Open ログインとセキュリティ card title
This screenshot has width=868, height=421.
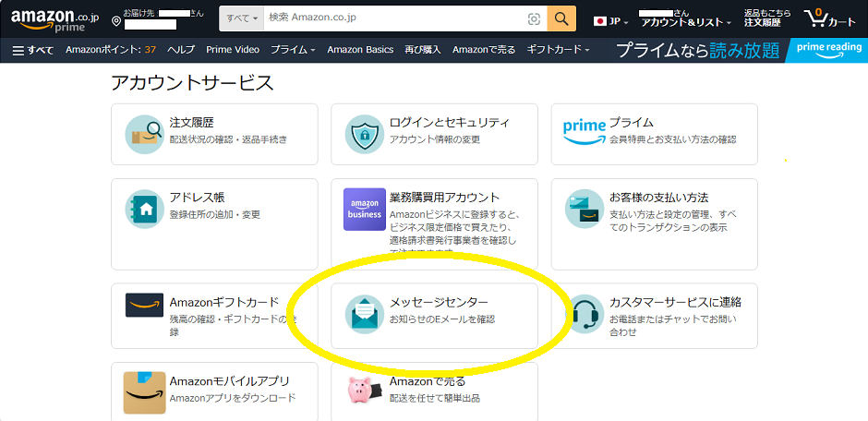point(450,122)
